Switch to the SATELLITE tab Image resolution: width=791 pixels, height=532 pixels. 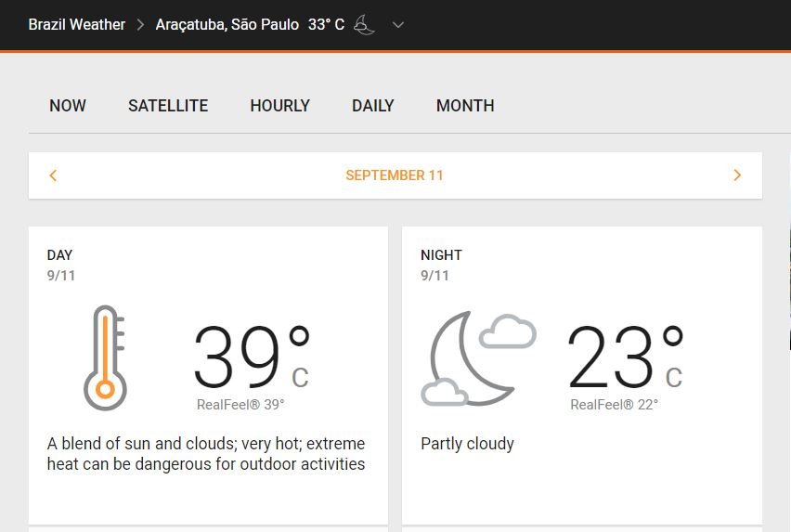tap(168, 106)
